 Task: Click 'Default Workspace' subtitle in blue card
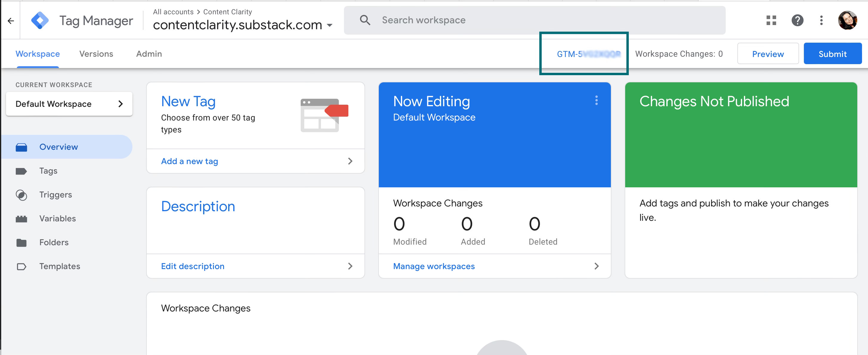434,117
